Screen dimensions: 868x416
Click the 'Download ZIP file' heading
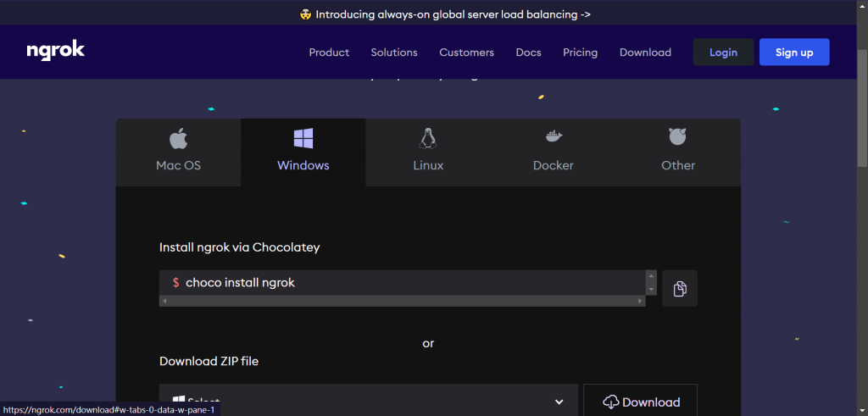(x=209, y=361)
